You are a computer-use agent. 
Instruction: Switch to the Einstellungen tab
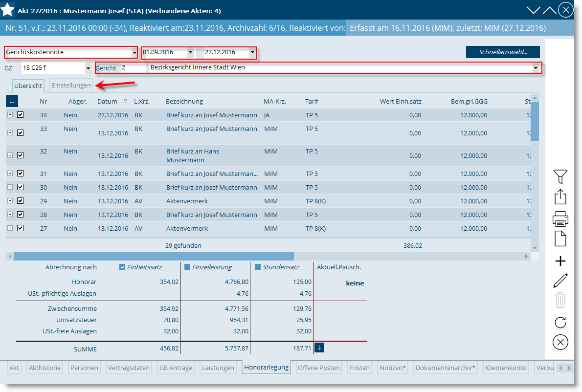click(x=71, y=86)
